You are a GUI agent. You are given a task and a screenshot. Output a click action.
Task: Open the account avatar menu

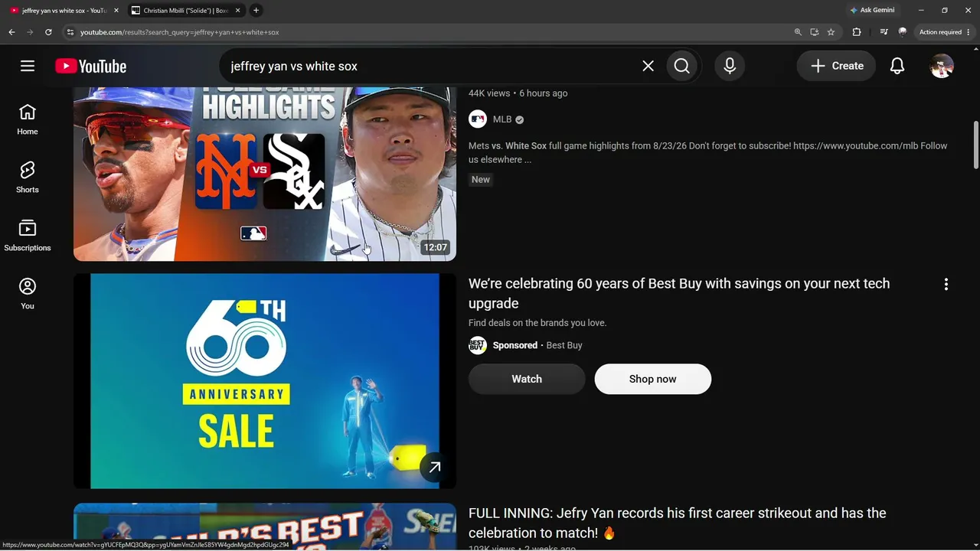[942, 66]
